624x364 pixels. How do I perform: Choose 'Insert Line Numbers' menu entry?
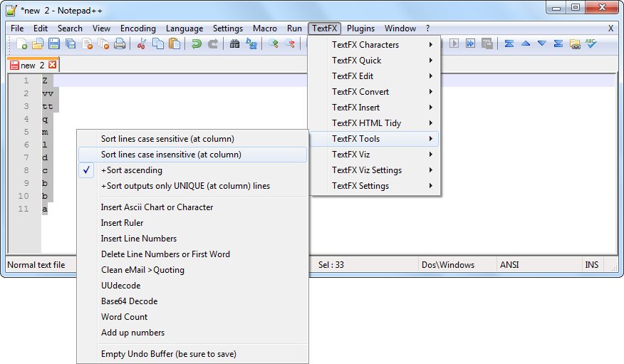(192, 239)
